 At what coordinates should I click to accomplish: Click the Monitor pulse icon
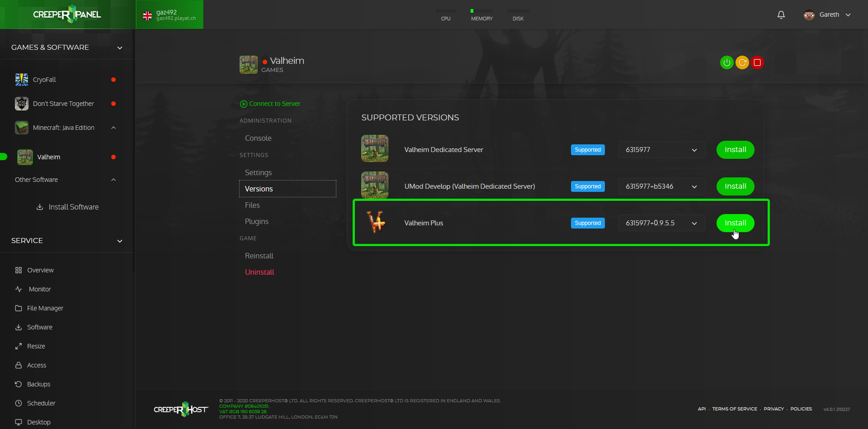19,289
